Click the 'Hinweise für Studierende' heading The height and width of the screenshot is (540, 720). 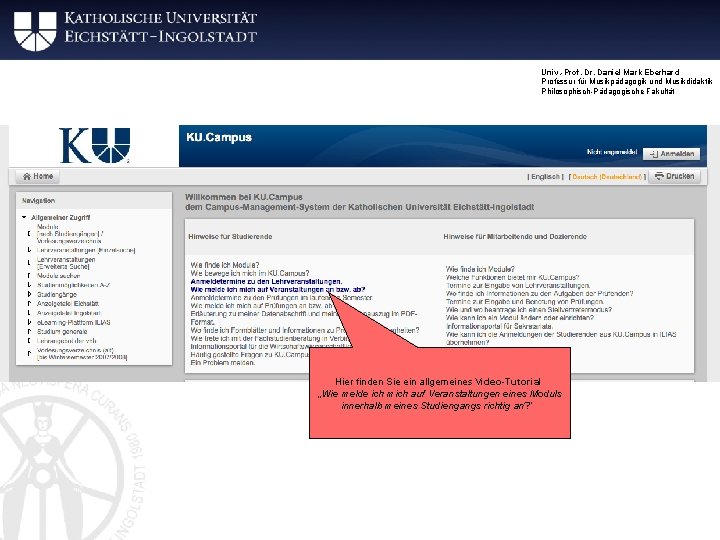(230, 236)
